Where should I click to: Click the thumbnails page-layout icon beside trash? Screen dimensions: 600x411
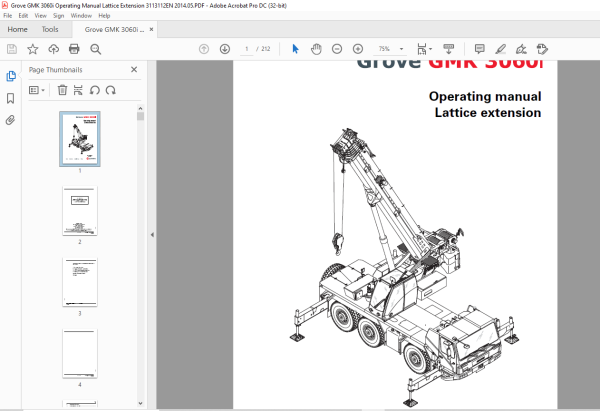click(78, 90)
